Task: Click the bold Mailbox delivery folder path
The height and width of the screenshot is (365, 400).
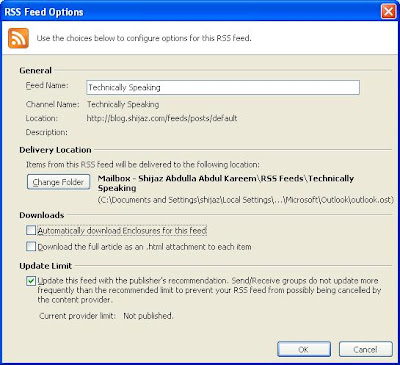Action: point(226,183)
